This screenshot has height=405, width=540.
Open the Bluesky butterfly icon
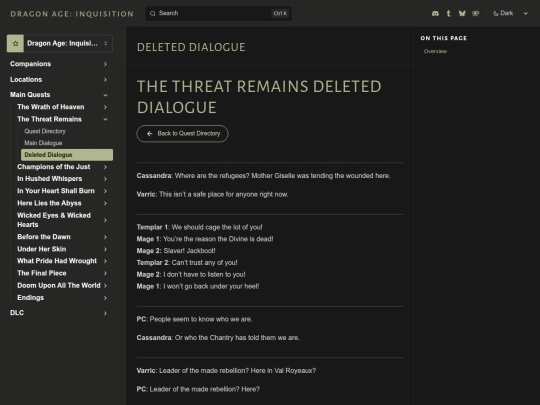tap(462, 13)
